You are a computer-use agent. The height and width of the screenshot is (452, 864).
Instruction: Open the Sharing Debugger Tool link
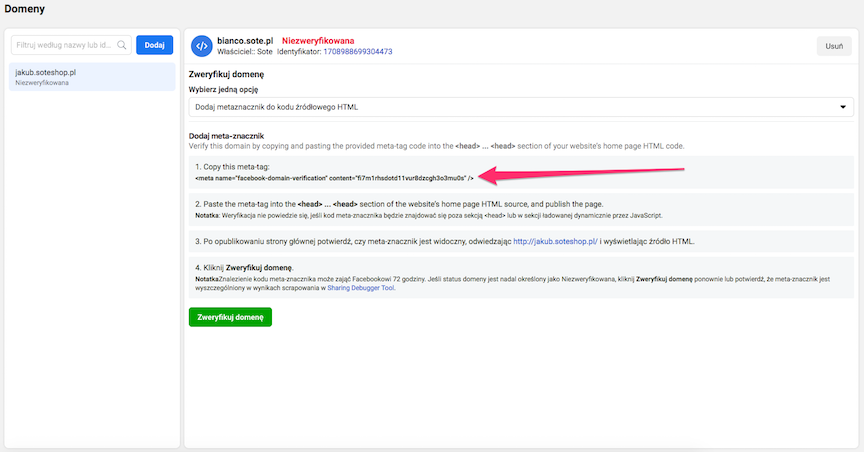click(x=364, y=291)
